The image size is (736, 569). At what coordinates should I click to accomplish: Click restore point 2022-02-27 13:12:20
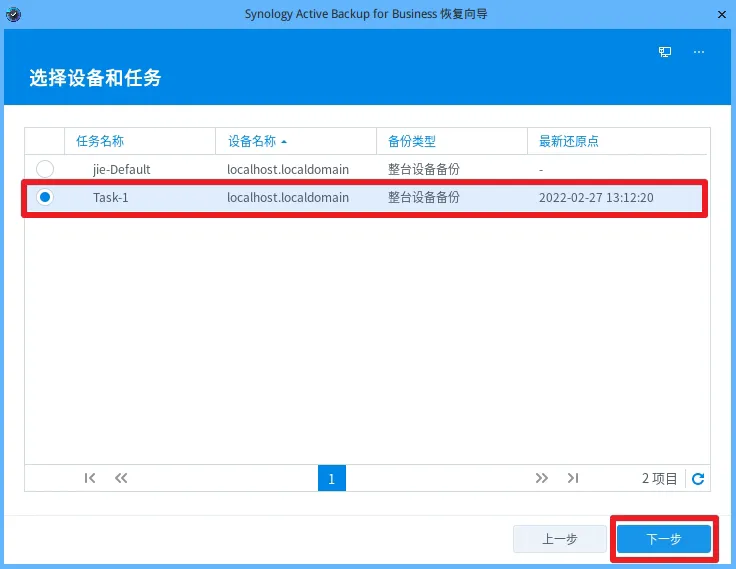tap(596, 198)
